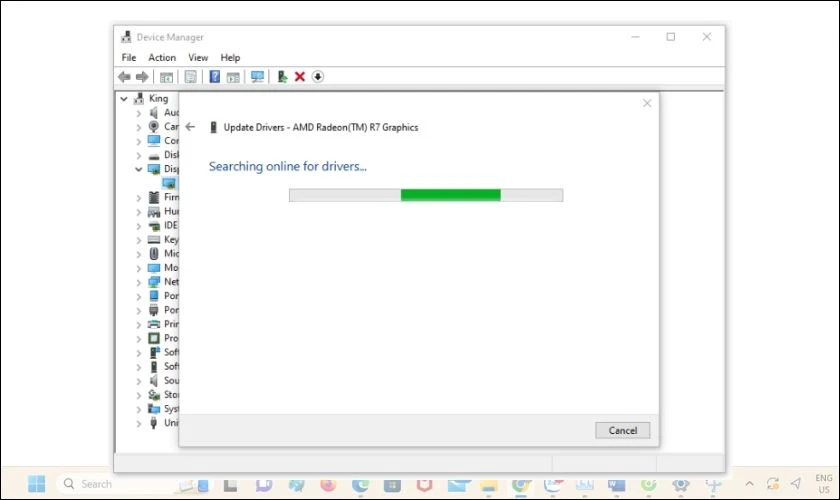The image size is (840, 500).
Task: Open the Windows Start button
Action: 36,484
